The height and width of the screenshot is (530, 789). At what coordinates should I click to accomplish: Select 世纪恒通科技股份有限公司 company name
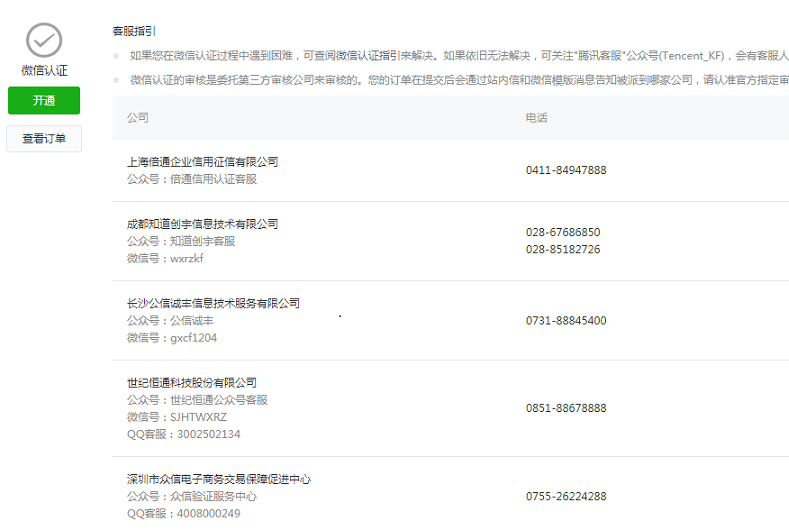tap(192, 383)
